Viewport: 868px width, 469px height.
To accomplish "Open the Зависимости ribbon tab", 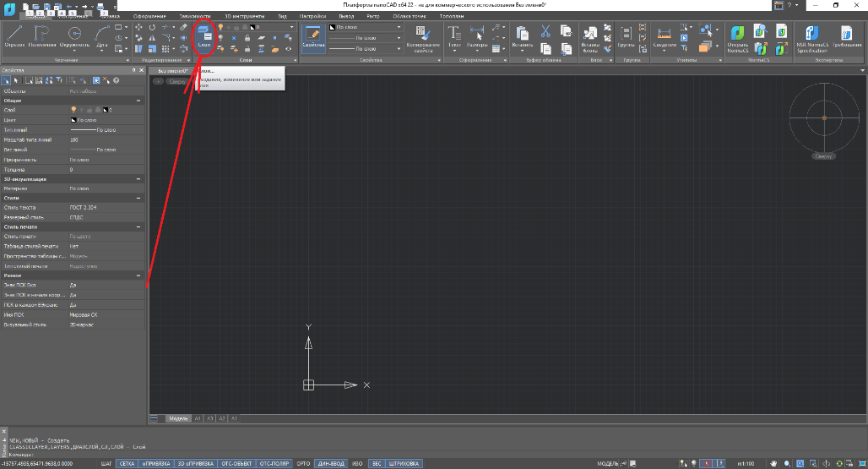I will (195, 16).
